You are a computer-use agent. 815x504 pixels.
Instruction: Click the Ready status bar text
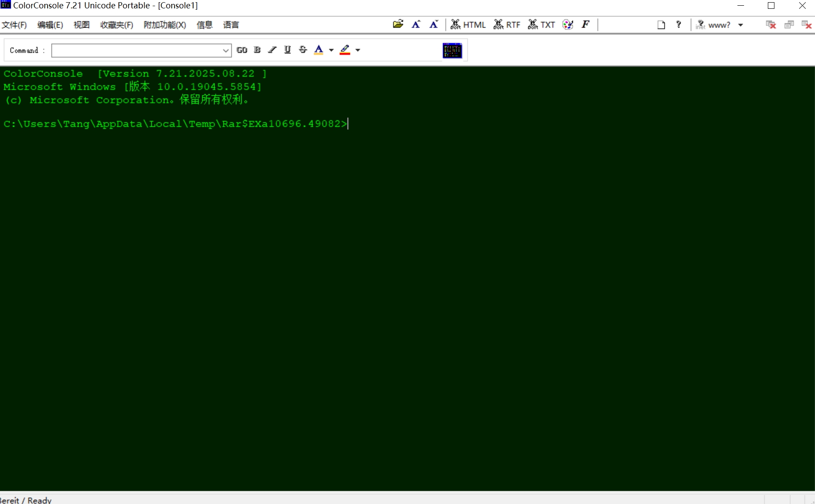[26, 500]
